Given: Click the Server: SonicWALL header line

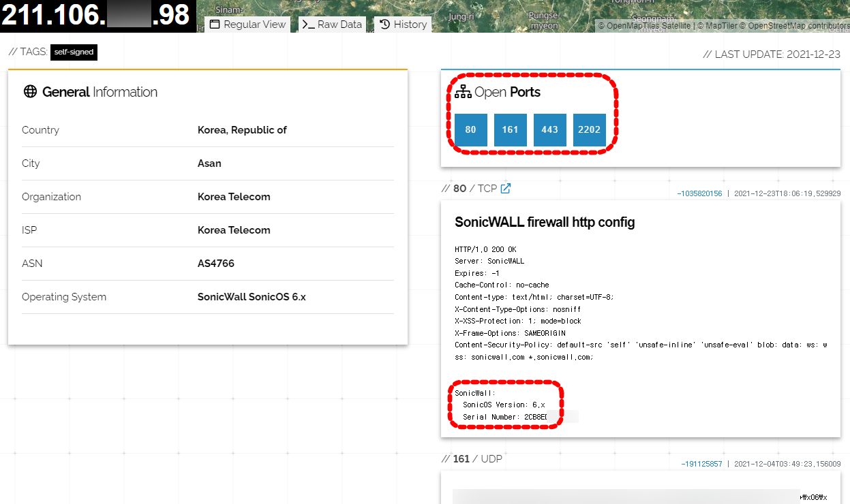Looking at the screenshot, I should [x=489, y=261].
